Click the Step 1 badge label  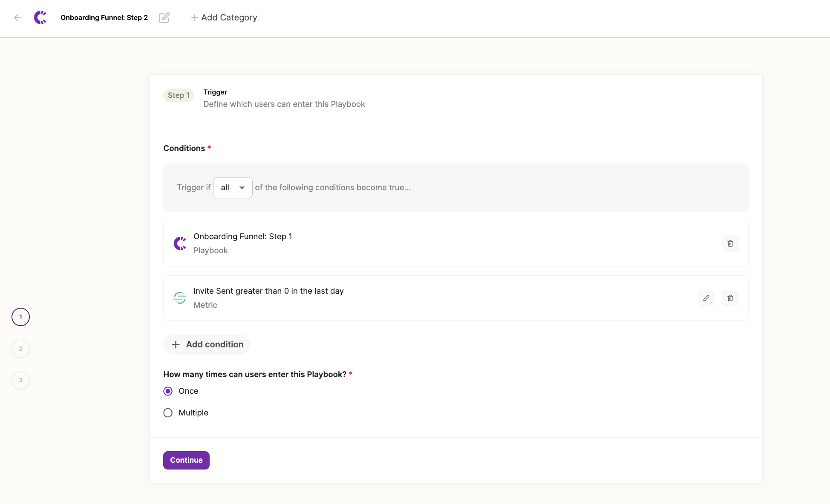pos(179,95)
